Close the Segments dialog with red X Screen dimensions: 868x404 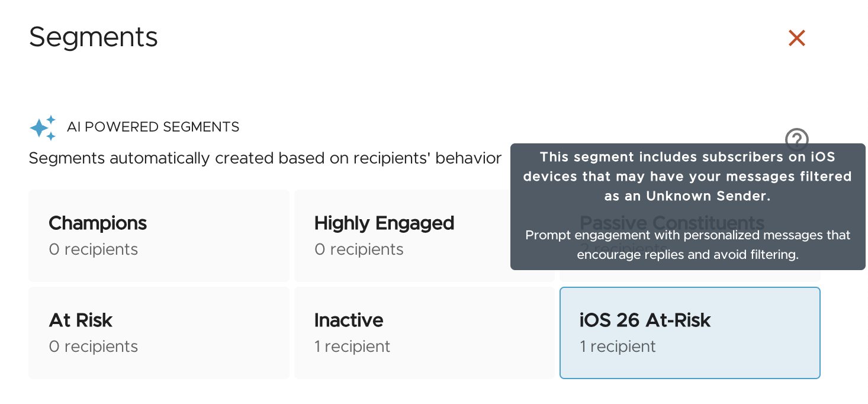(797, 39)
